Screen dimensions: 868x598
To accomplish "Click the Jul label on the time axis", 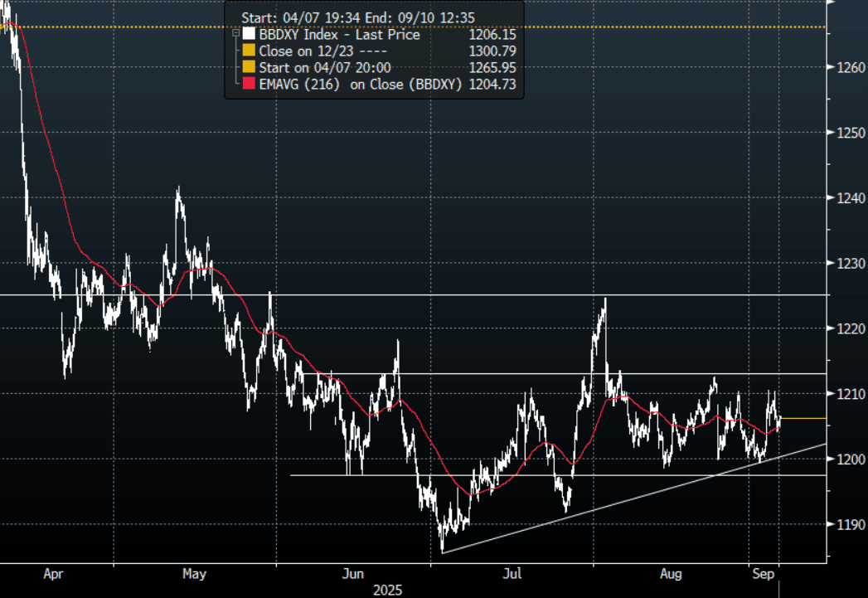I will point(514,573).
